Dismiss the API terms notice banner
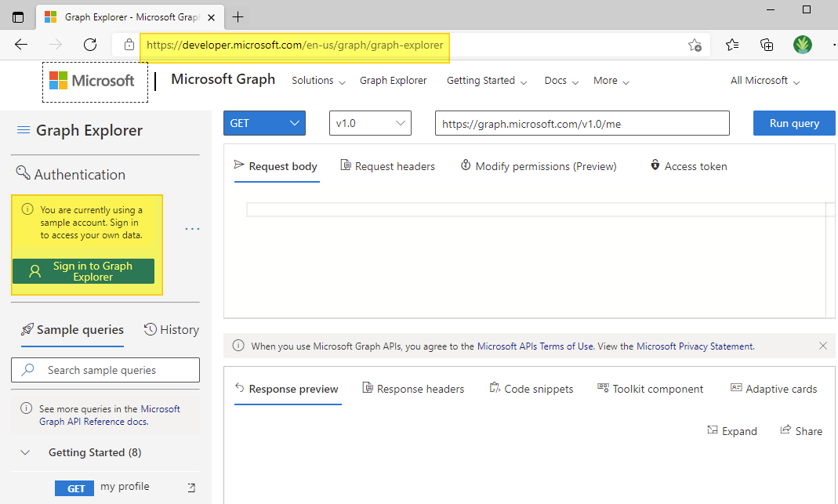Screen dimensions: 838x504 822,346
